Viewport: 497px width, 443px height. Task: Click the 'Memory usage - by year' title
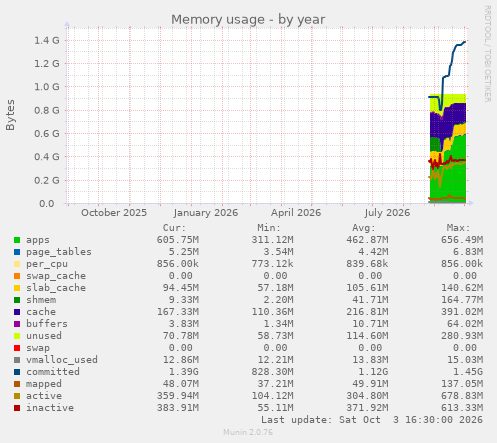[x=248, y=19]
